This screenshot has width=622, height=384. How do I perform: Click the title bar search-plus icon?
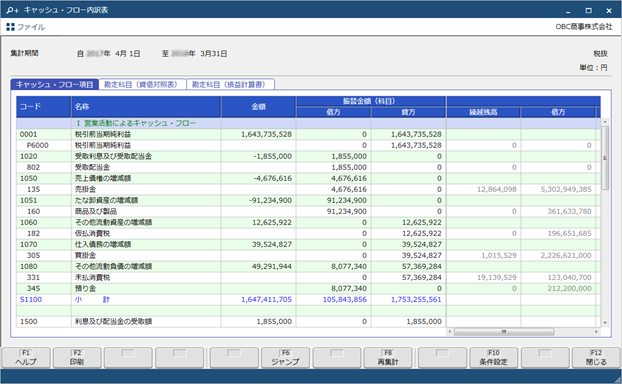click(12, 10)
